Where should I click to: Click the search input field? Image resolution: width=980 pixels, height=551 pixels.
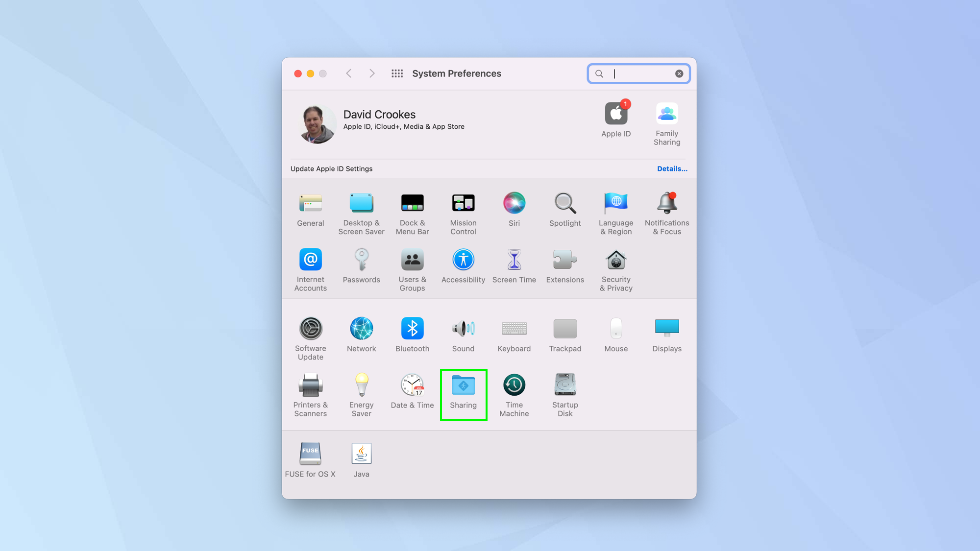click(x=637, y=72)
